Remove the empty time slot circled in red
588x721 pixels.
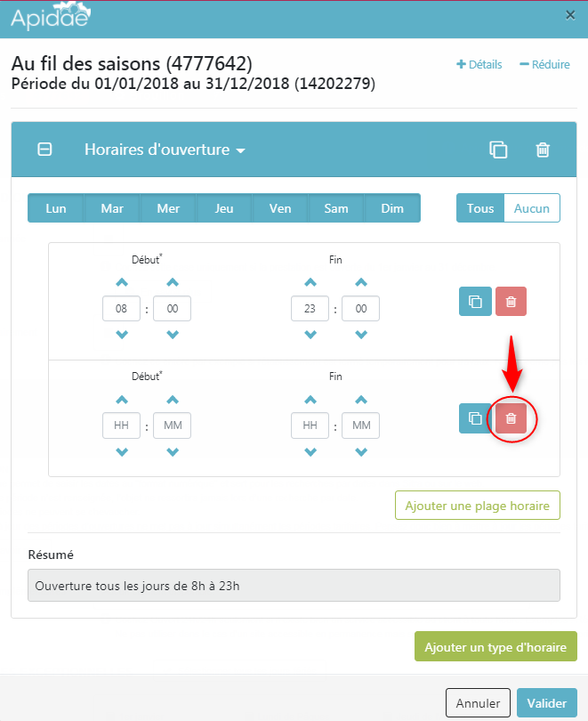tap(511, 418)
